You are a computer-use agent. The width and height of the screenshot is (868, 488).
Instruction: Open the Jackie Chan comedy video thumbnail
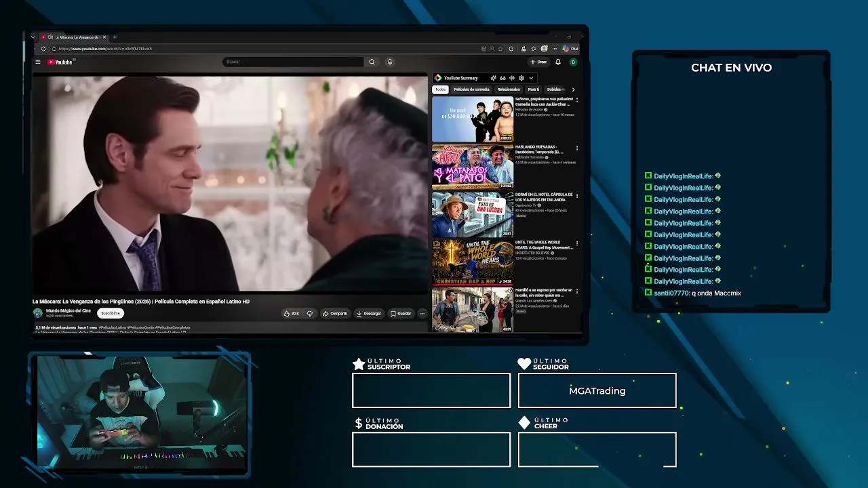473,119
